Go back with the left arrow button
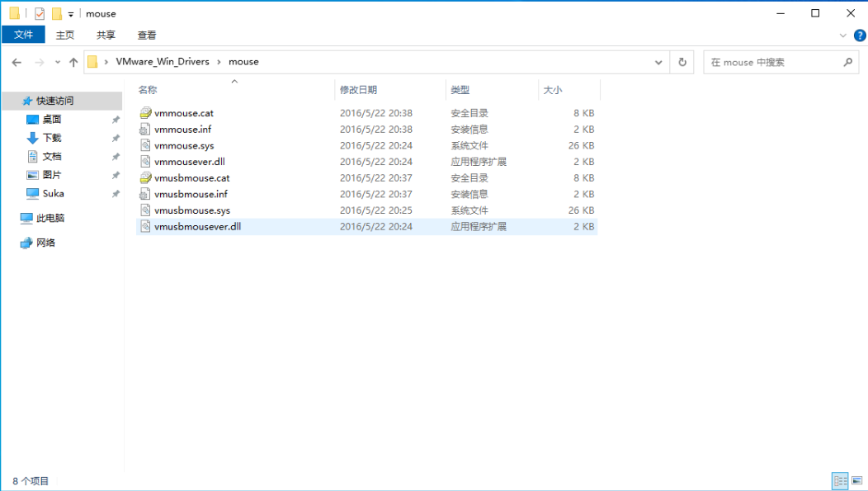Image resolution: width=868 pixels, height=491 pixels. tap(17, 62)
